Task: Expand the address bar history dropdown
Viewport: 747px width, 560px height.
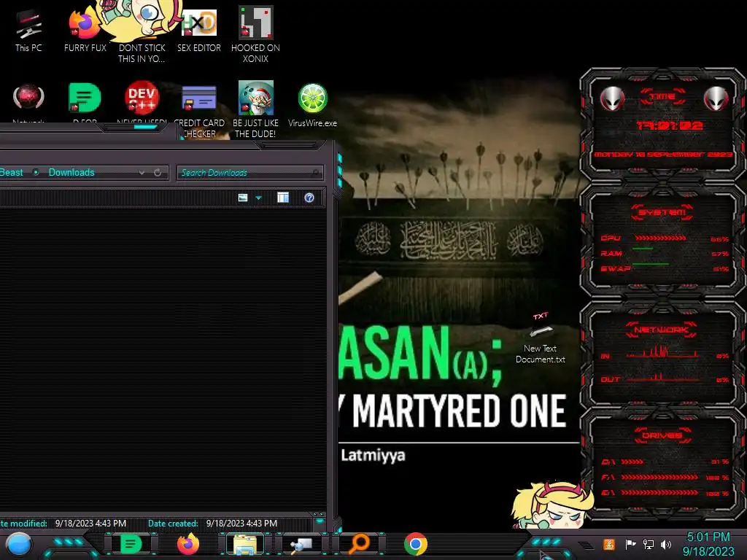Action: pyautogui.click(x=142, y=172)
